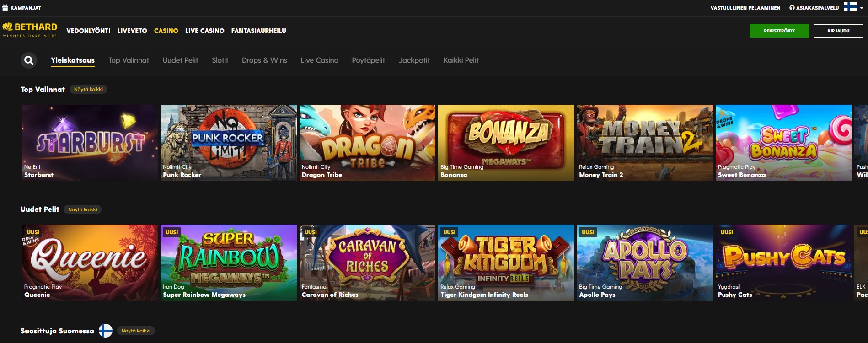Open the Kampanjat gift icon link
Screen dimensions: 868x343
click(21, 8)
